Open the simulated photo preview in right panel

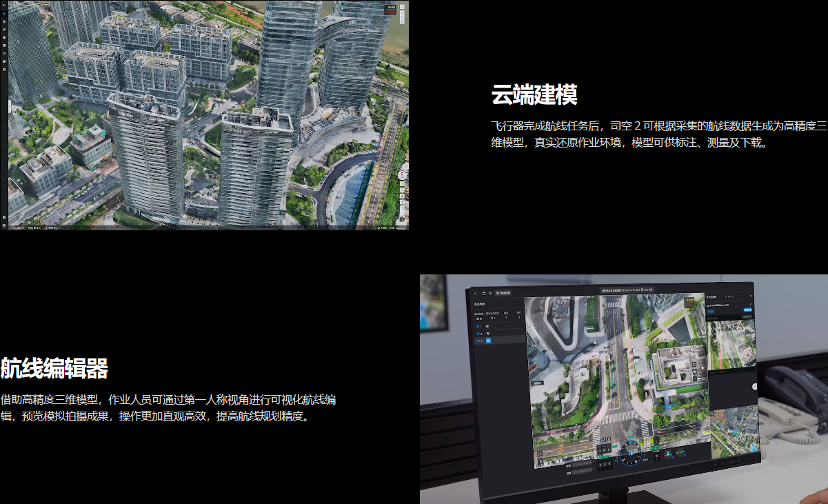732,345
